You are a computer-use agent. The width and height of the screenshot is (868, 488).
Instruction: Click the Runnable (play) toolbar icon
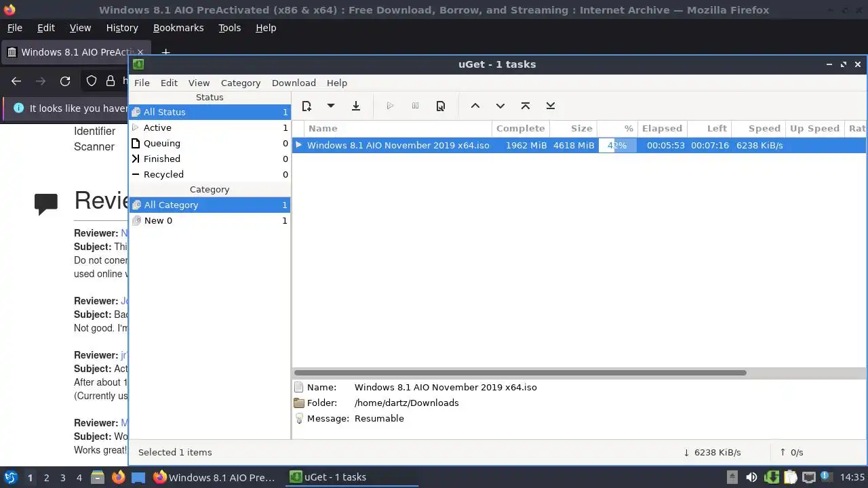390,106
